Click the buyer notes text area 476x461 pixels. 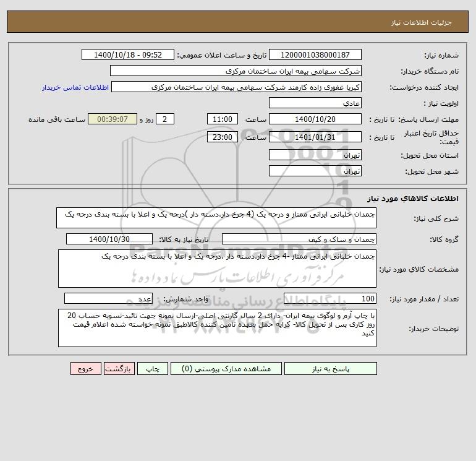coord(217,328)
